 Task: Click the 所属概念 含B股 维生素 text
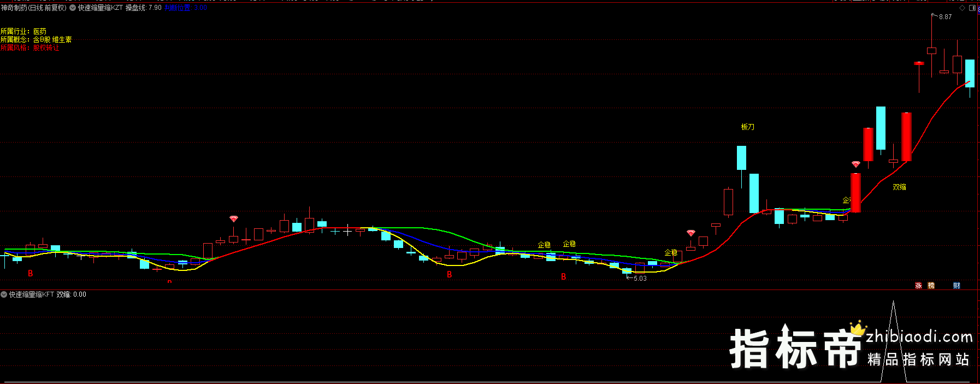click(36, 40)
